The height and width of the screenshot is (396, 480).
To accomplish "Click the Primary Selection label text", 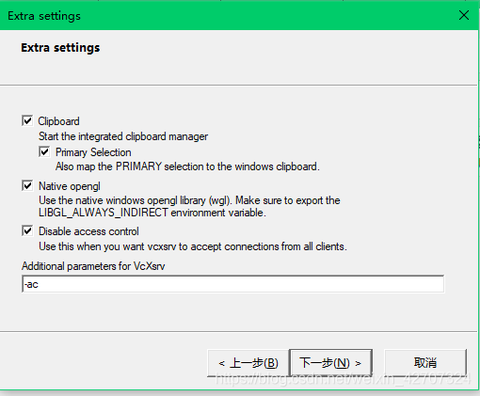I will point(93,152).
